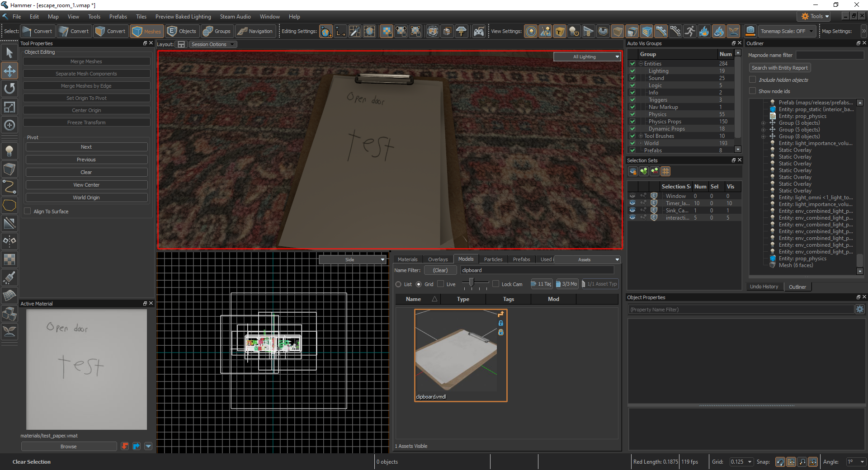Viewport: 868px width, 470px height.
Task: Click the World Origin pivot button
Action: coord(86,197)
